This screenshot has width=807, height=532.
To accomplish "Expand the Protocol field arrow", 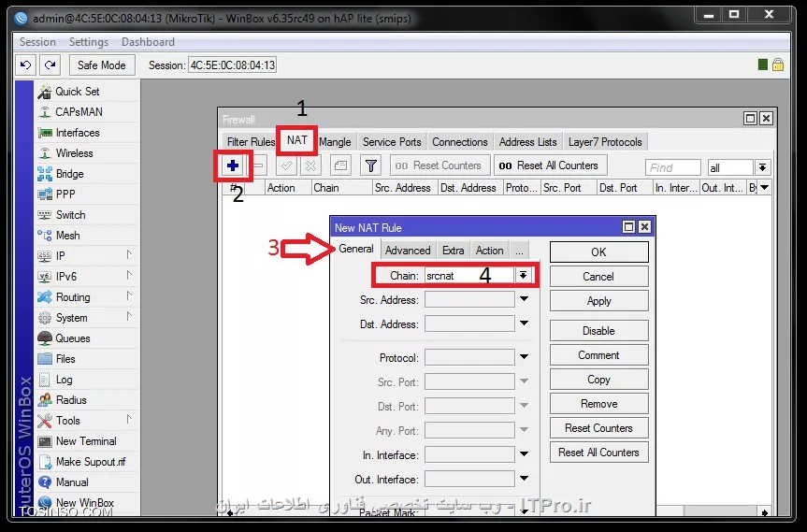I will coord(524,356).
